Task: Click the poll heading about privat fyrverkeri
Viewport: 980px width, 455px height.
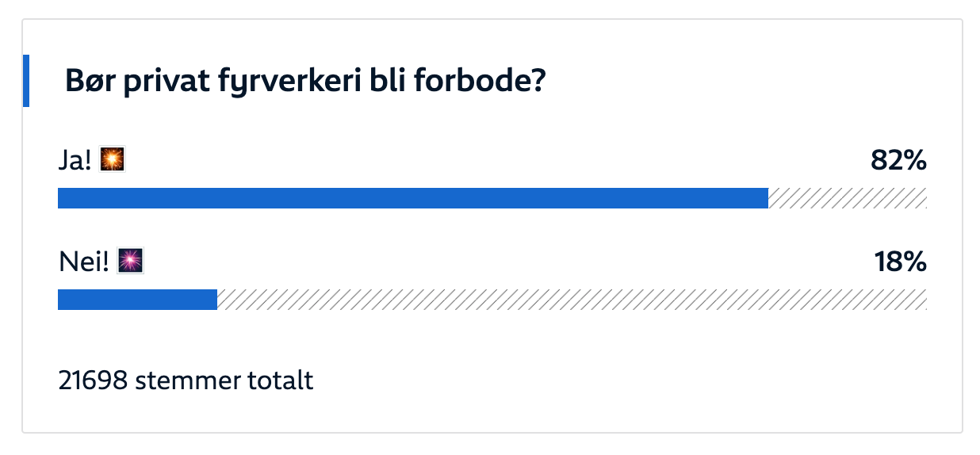Action: tap(305, 82)
